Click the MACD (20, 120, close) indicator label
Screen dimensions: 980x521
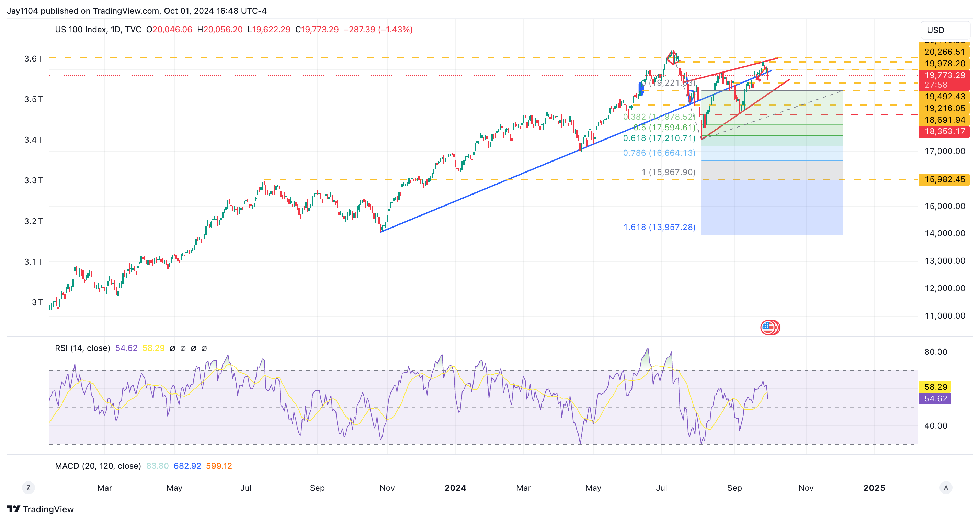(98, 465)
